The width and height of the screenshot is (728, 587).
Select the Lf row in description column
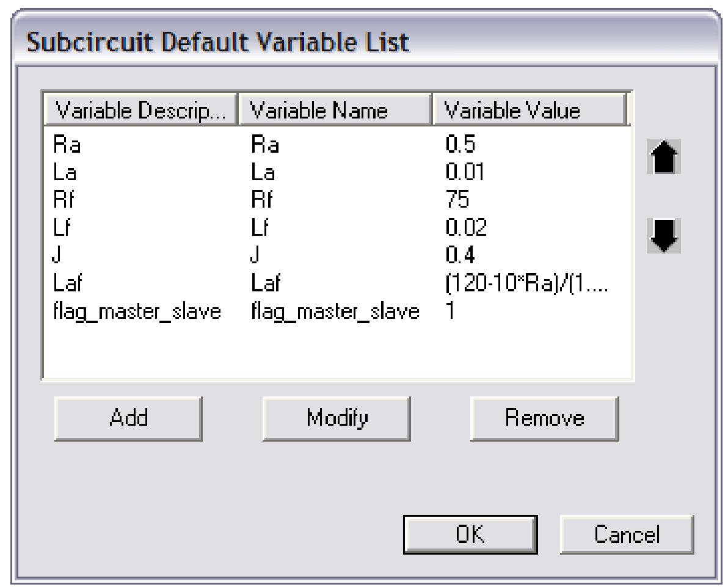[x=62, y=227]
